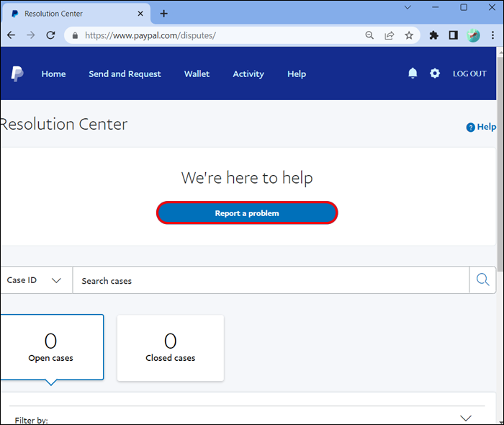This screenshot has width=504, height=425.
Task: Open the Wallet menu item
Action: [x=197, y=73]
